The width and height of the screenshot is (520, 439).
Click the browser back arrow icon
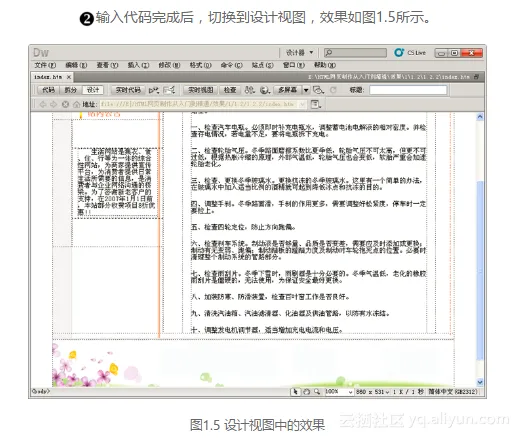[x=43, y=104]
